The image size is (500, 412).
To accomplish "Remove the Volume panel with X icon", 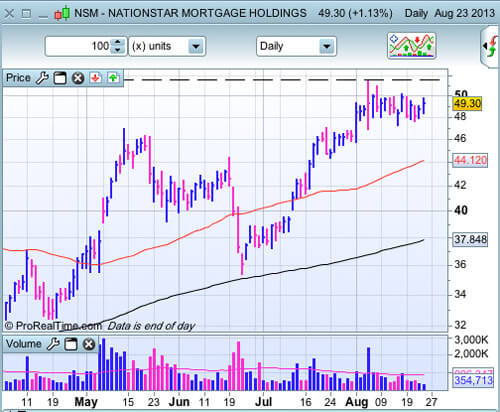I will (89, 344).
